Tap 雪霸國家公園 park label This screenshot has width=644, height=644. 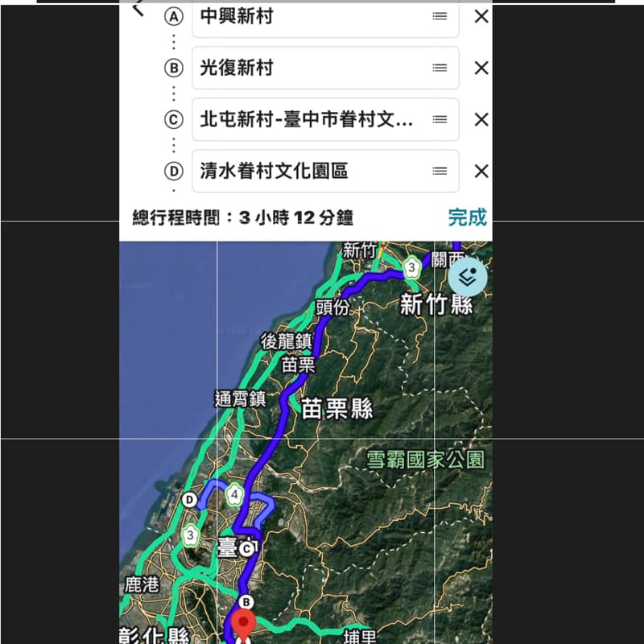pos(425,460)
